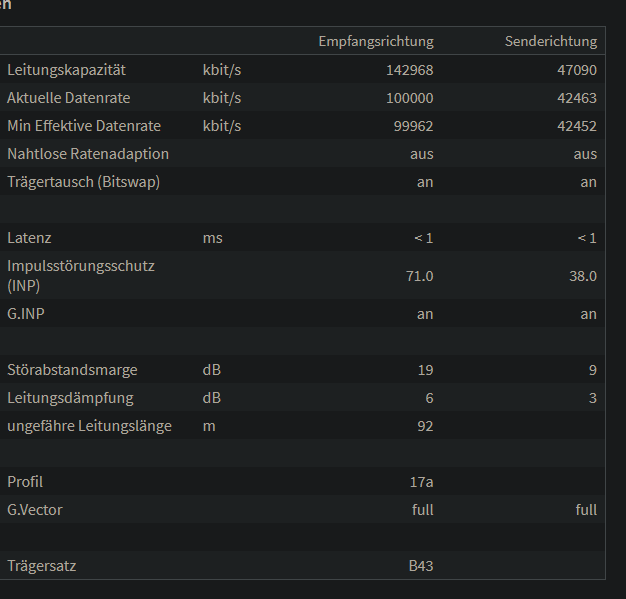Click the Leitungsdämpfung row label
Screen dimensions: 626x599
(x=70, y=398)
